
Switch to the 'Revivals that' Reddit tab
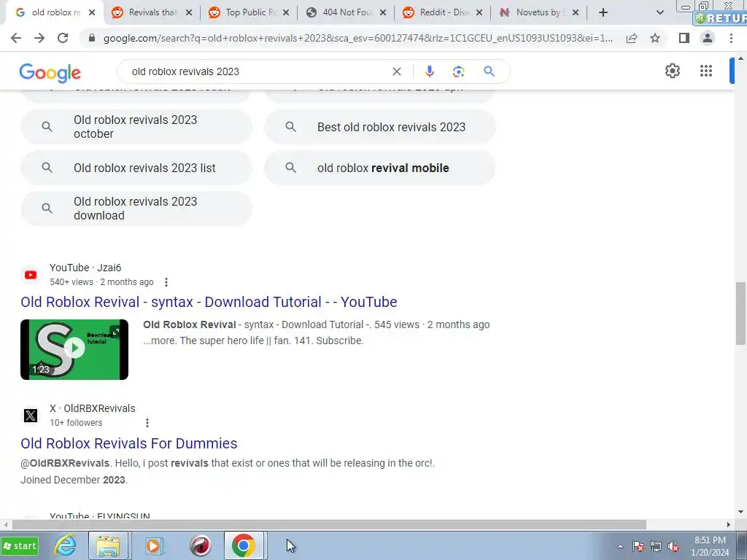(152, 12)
